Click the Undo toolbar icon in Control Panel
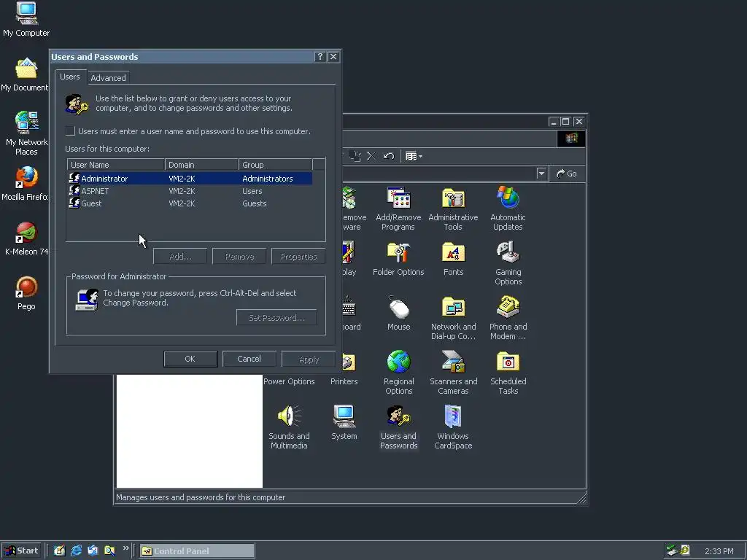The image size is (747, 560). [x=389, y=156]
